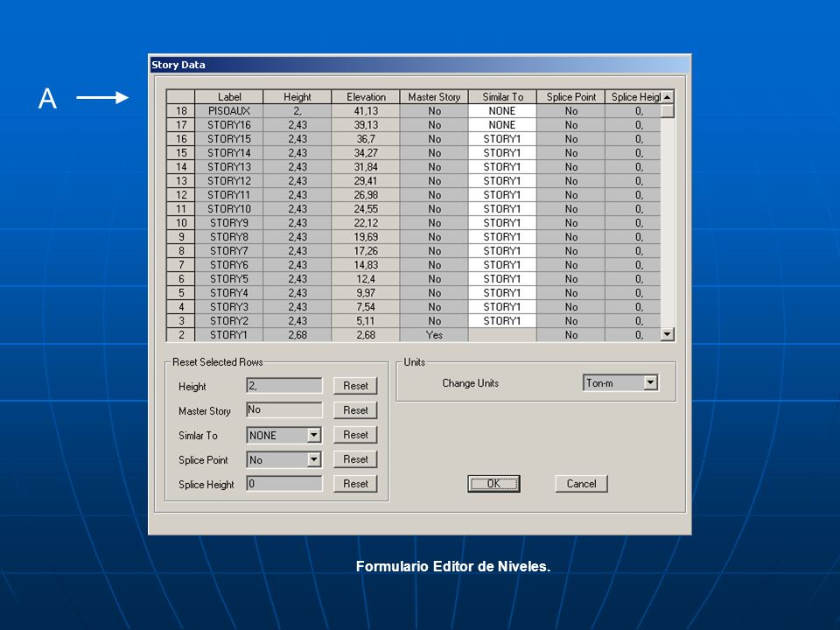Select row number 10
Image resolution: width=840 pixels, height=630 pixels.
181,223
